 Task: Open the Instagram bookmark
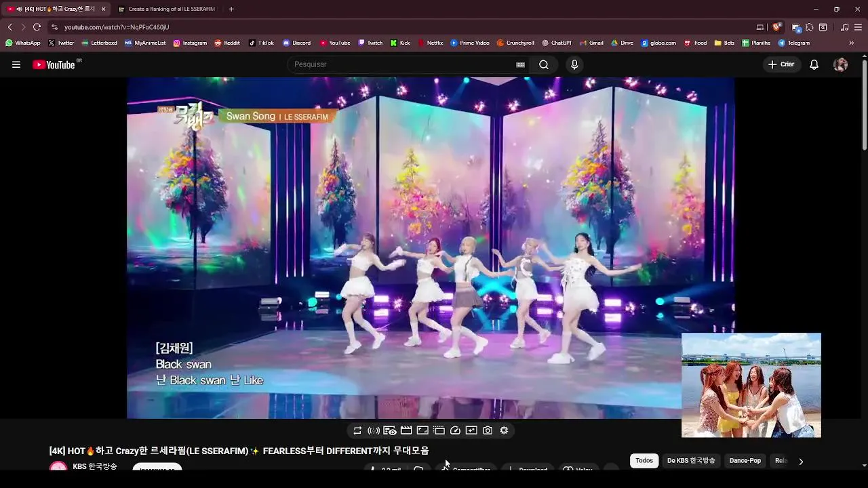[x=190, y=43]
